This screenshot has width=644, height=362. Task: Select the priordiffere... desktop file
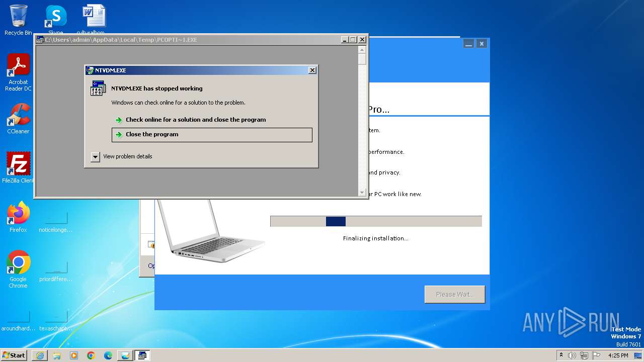point(56,271)
